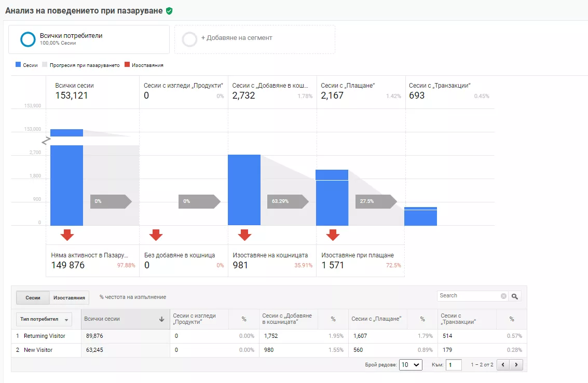
Task: Click red abandonment arrow under All sessions bar
Action: pos(67,235)
